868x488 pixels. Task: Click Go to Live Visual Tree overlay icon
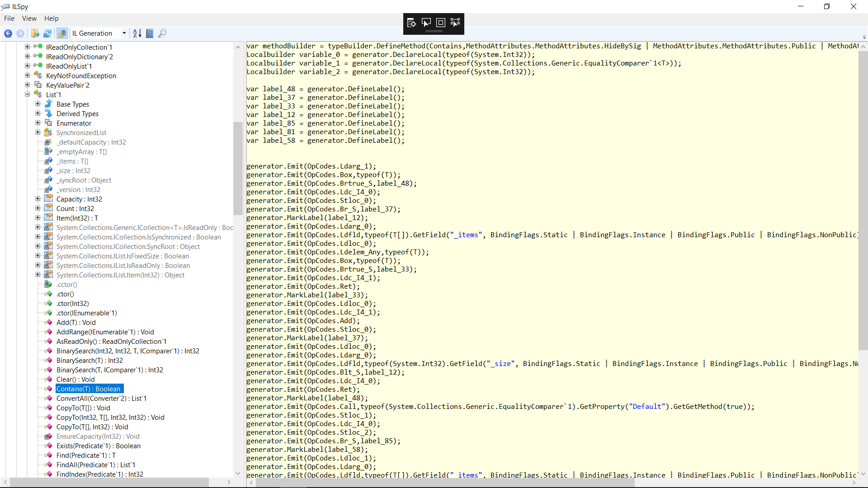(411, 23)
